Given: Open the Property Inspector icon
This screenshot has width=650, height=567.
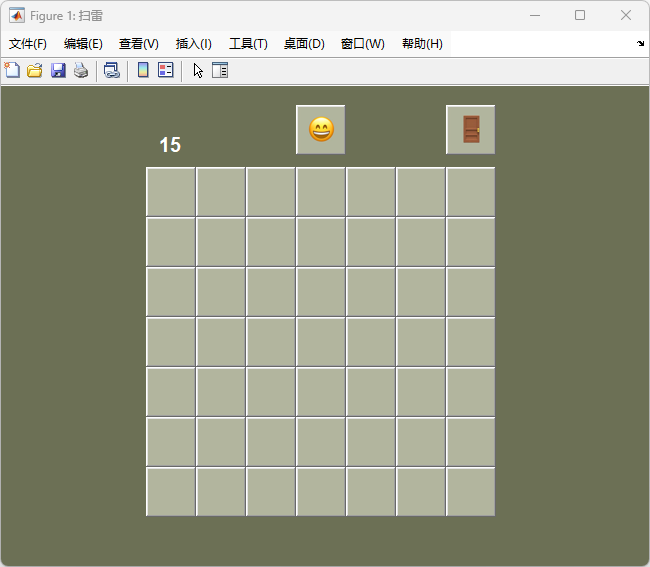Looking at the screenshot, I should [220, 70].
